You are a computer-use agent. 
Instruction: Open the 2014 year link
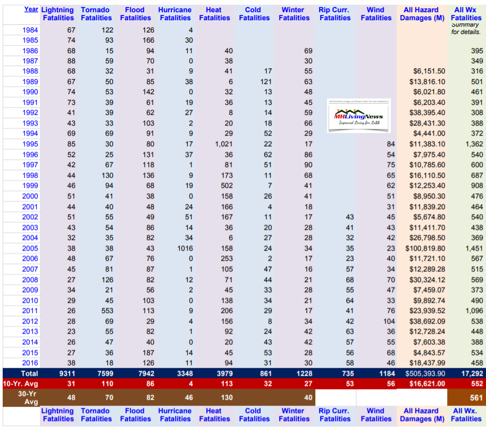(30, 342)
